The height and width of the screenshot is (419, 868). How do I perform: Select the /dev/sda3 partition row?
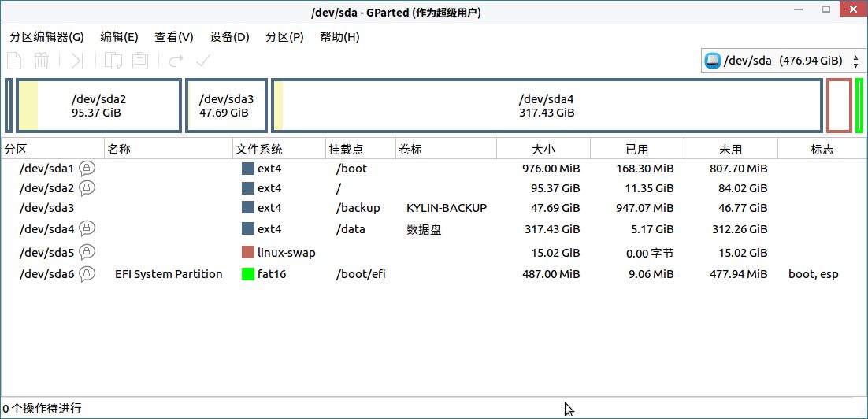click(433, 208)
